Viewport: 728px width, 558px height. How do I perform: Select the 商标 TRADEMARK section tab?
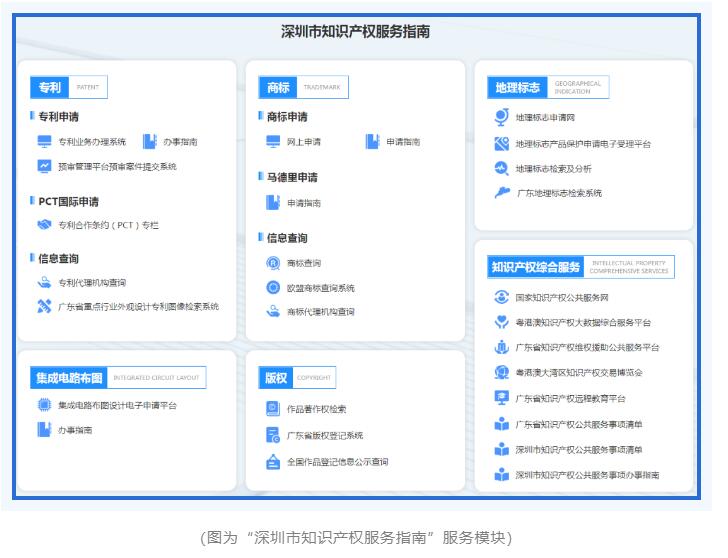tap(277, 88)
